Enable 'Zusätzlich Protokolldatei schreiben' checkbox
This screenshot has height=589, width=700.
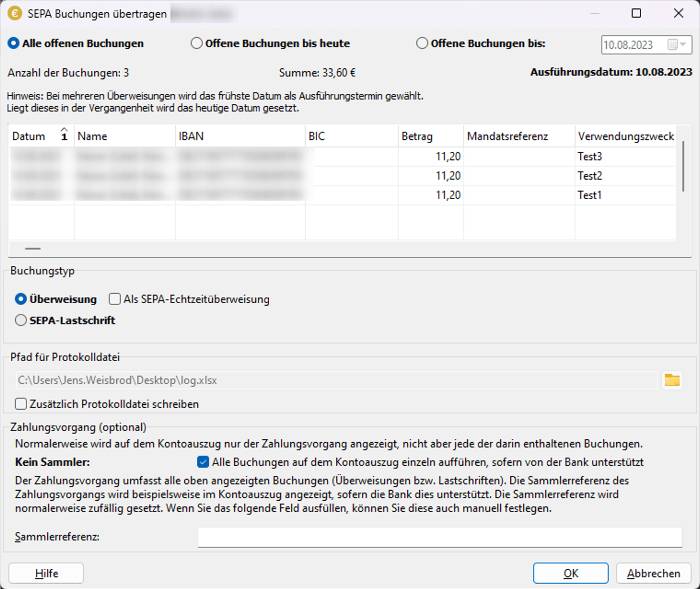[21, 404]
